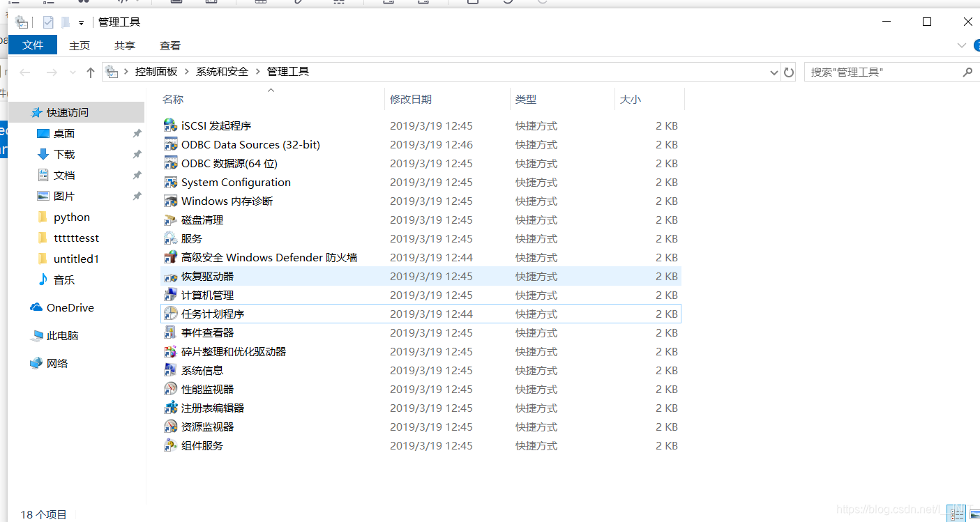Select the 恢复驱动器 icon

pyautogui.click(x=170, y=276)
